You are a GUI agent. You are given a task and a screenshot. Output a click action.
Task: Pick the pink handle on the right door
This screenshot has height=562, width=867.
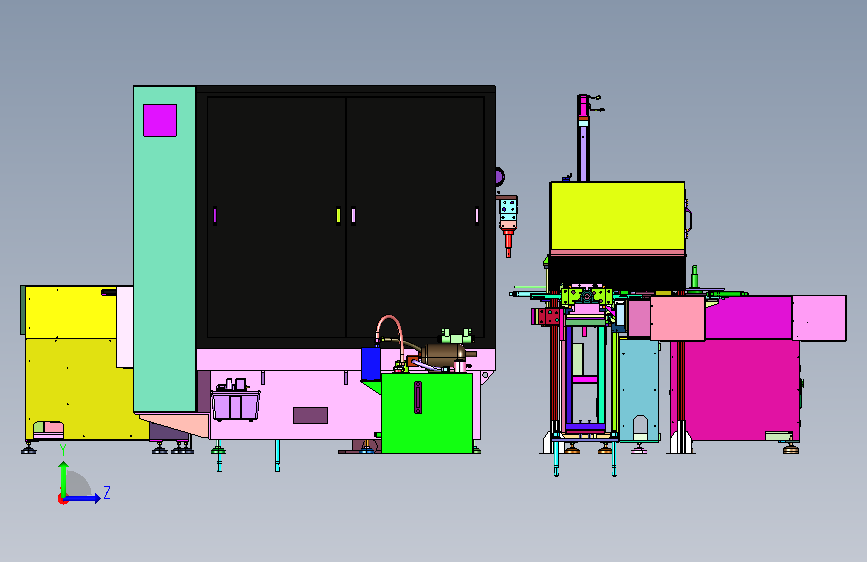point(353,215)
